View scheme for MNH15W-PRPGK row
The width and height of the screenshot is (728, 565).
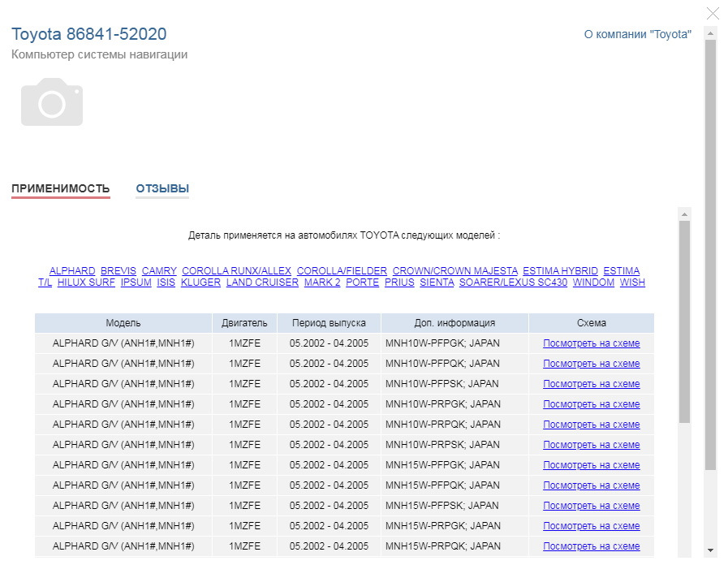592,526
